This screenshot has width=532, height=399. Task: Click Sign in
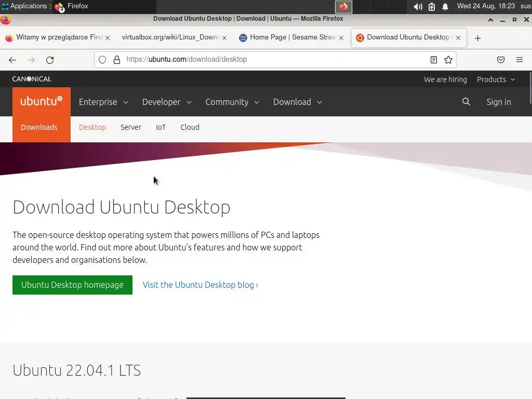(x=499, y=102)
